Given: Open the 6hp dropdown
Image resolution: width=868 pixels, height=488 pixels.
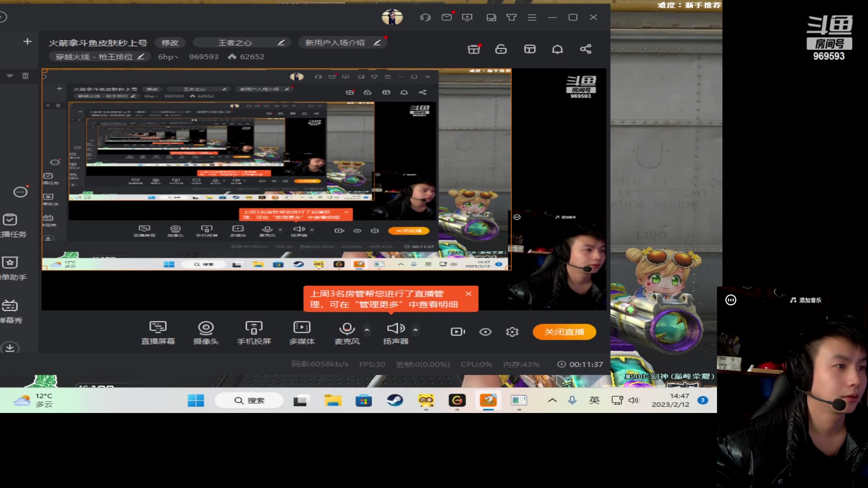Looking at the screenshot, I should click(x=168, y=56).
